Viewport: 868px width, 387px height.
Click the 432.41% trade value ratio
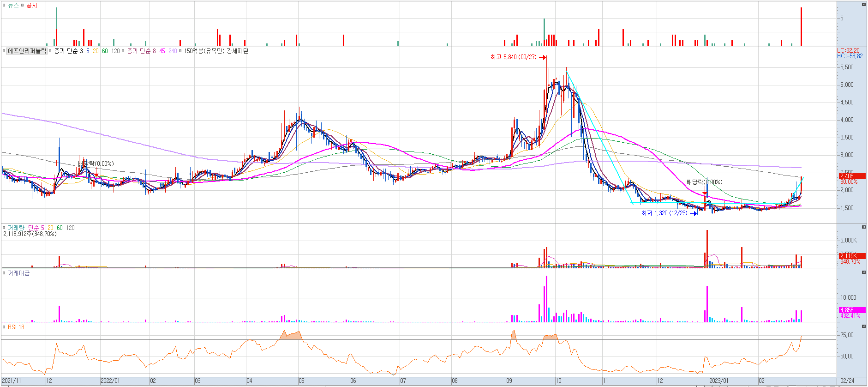[x=850, y=316]
